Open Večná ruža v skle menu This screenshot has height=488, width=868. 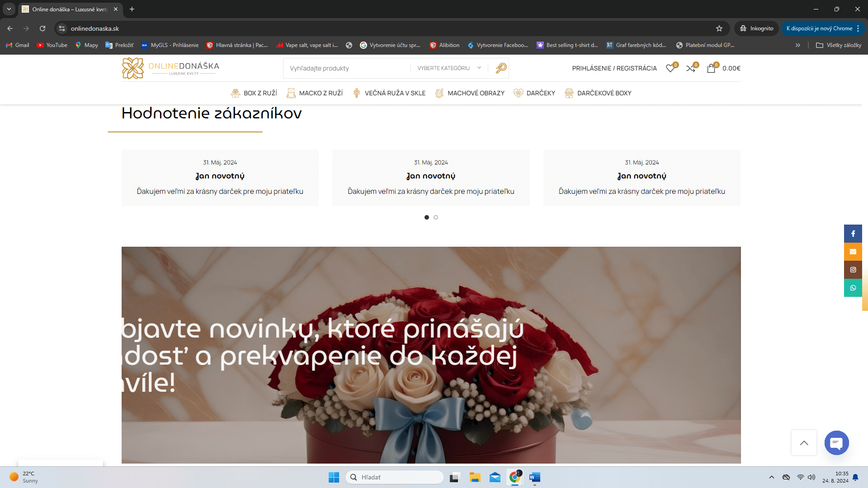[x=389, y=93]
